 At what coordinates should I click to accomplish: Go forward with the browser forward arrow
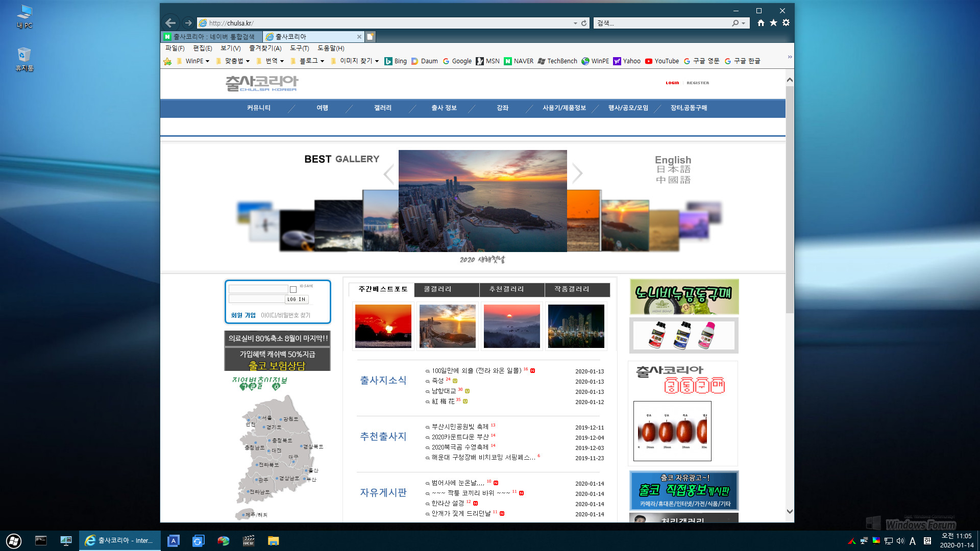pos(188,23)
